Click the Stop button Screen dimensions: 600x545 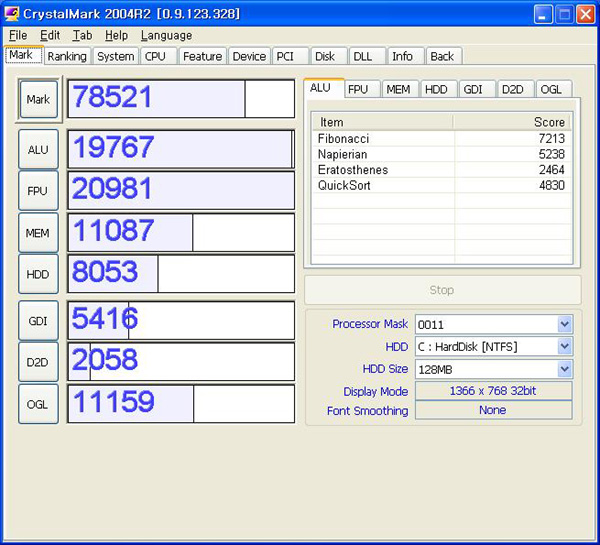pyautogui.click(x=442, y=290)
